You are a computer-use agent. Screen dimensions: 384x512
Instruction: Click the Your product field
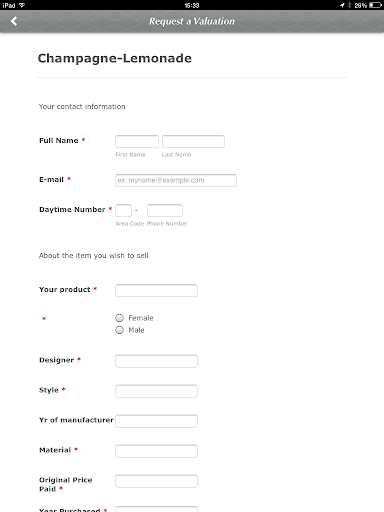[x=156, y=290]
